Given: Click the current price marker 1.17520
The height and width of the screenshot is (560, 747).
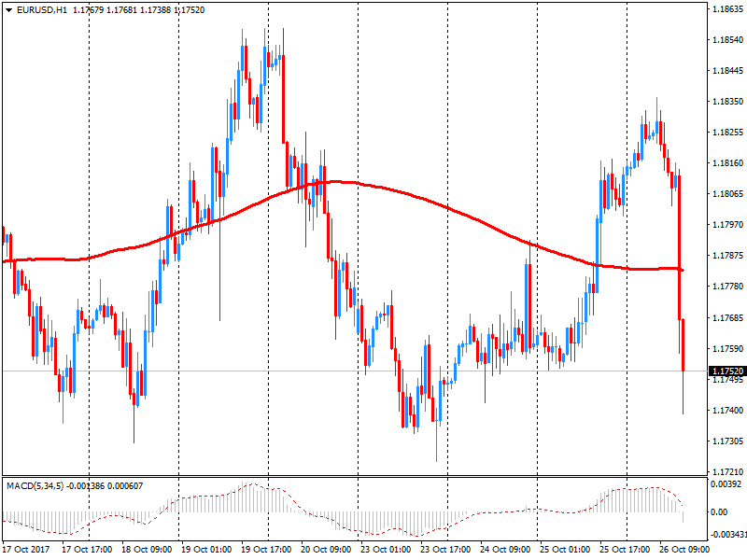Looking at the screenshot, I should (727, 371).
